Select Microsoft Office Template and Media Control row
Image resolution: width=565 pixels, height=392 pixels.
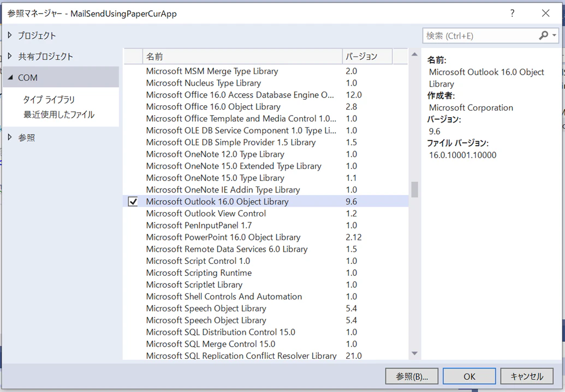tap(265, 118)
